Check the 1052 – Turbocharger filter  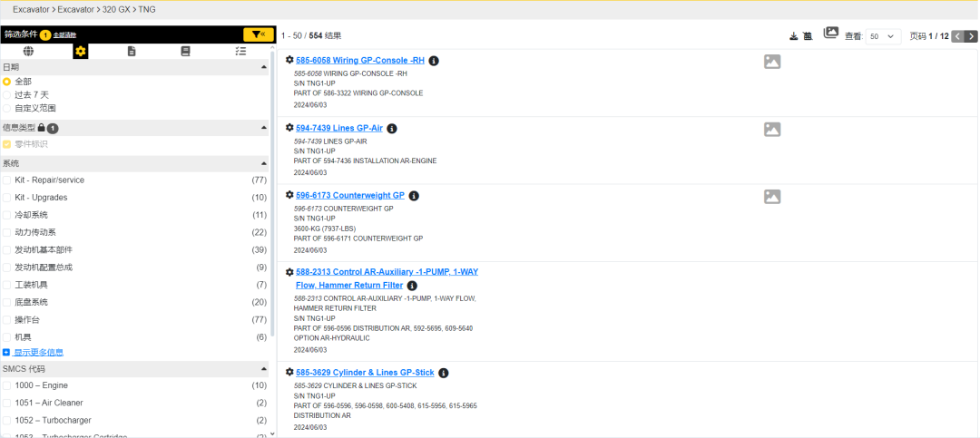(x=7, y=421)
